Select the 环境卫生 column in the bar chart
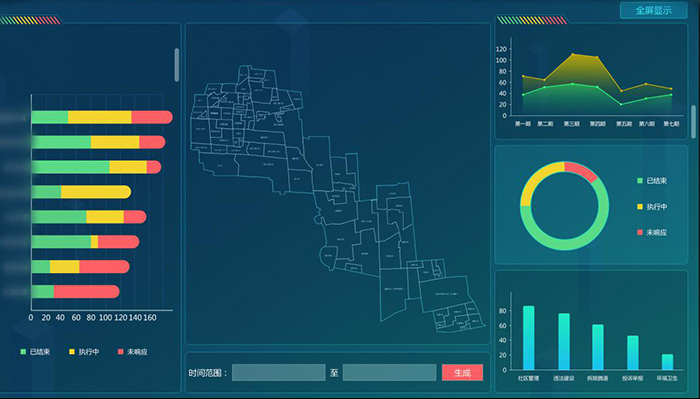The image size is (700, 399). pos(667,362)
